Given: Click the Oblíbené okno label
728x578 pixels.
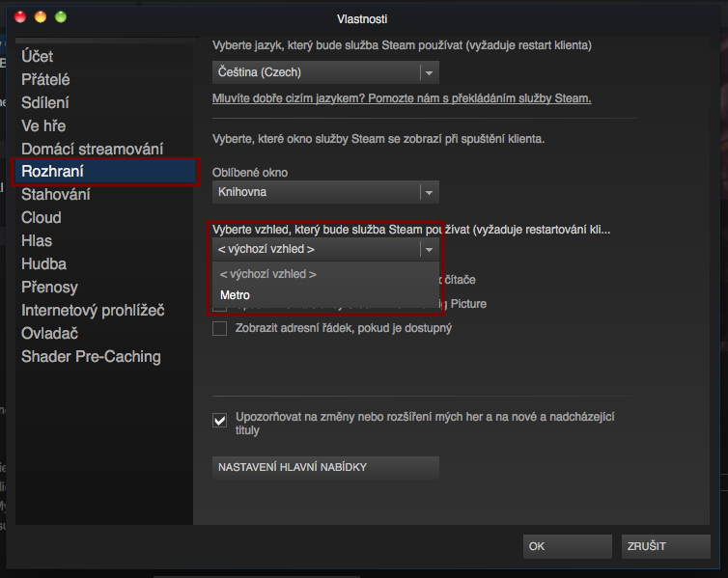Looking at the screenshot, I should coord(250,173).
